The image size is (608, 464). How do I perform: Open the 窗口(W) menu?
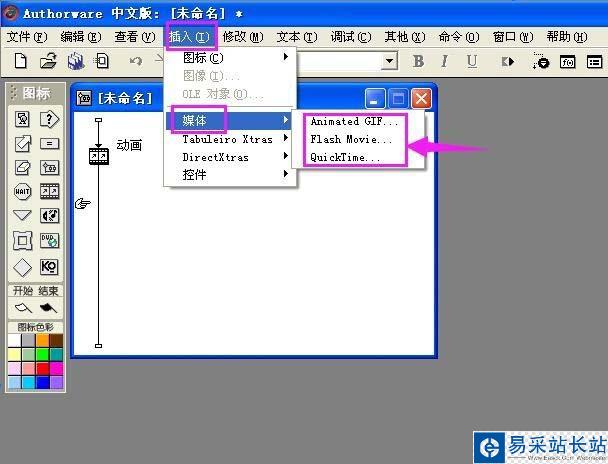coord(513,37)
